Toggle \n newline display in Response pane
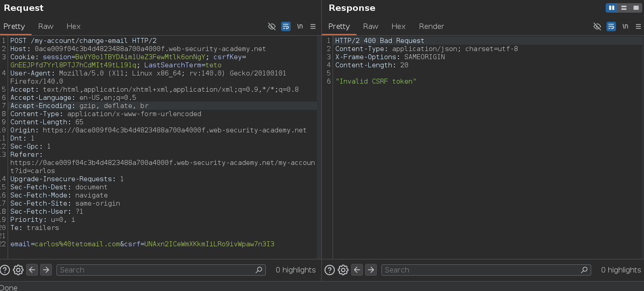This screenshot has width=644, height=291. [x=625, y=27]
